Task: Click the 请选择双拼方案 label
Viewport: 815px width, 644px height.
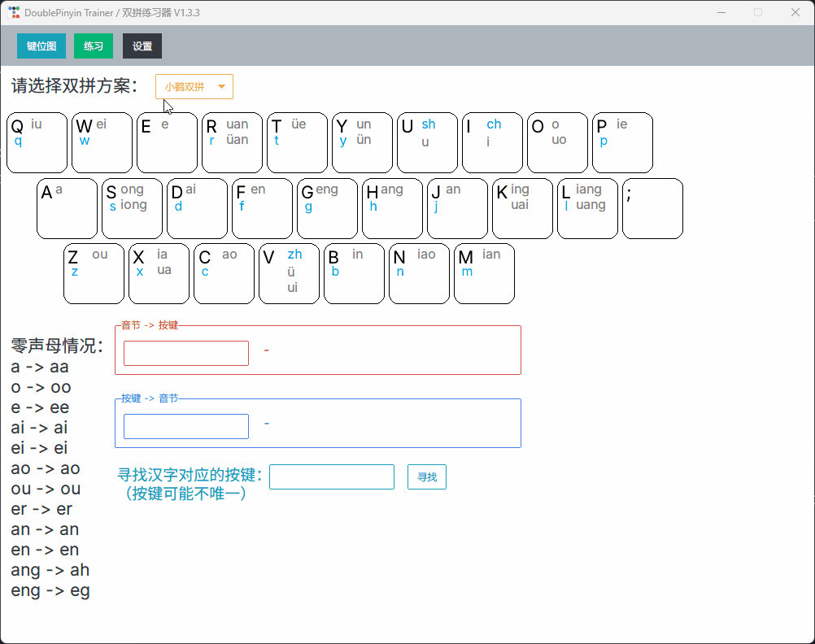Action: pos(75,85)
